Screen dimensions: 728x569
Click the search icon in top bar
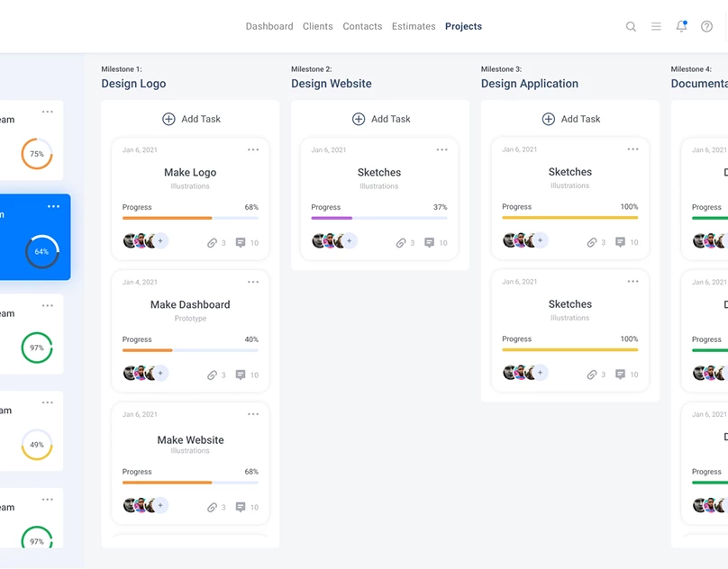(x=631, y=27)
